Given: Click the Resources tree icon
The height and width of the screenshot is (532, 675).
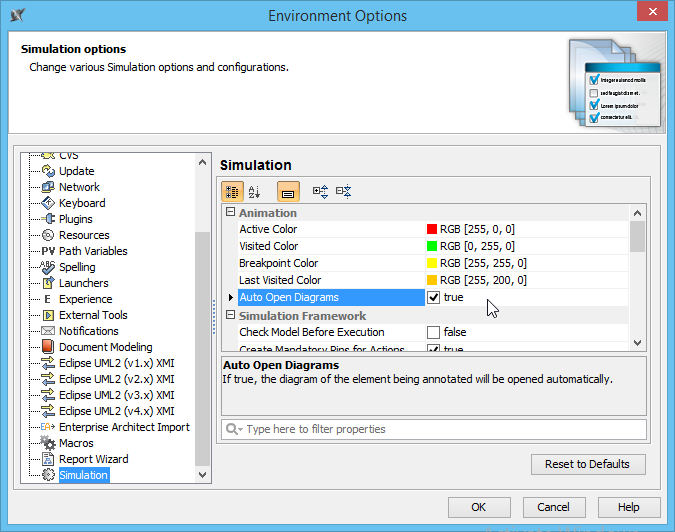Looking at the screenshot, I should point(48,235).
